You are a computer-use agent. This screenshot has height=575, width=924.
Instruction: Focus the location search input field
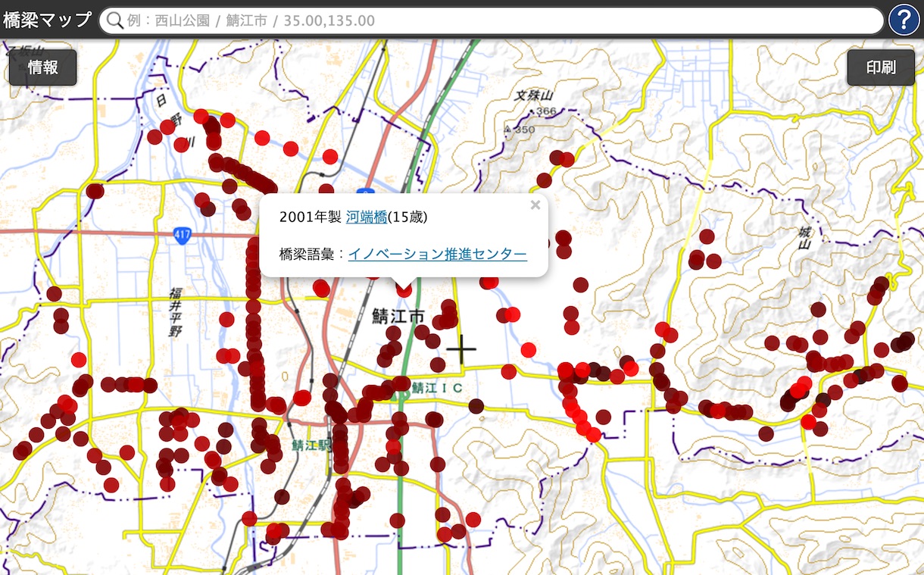(x=500, y=20)
